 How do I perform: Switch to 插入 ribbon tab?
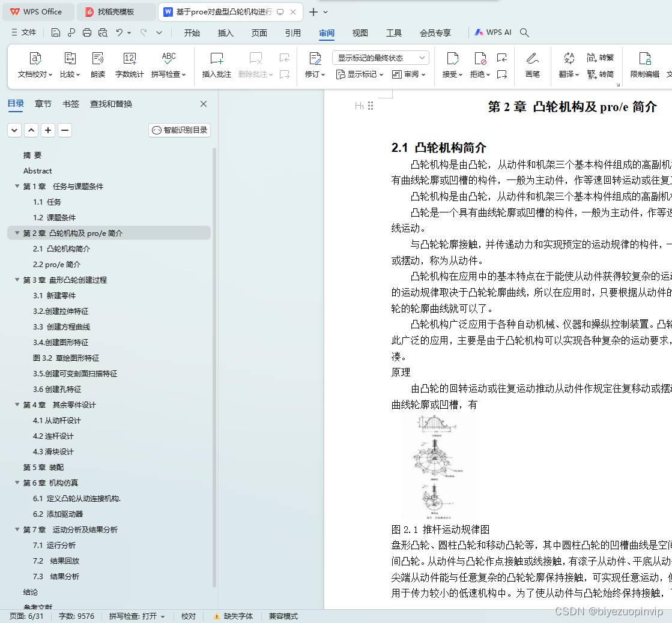point(225,33)
